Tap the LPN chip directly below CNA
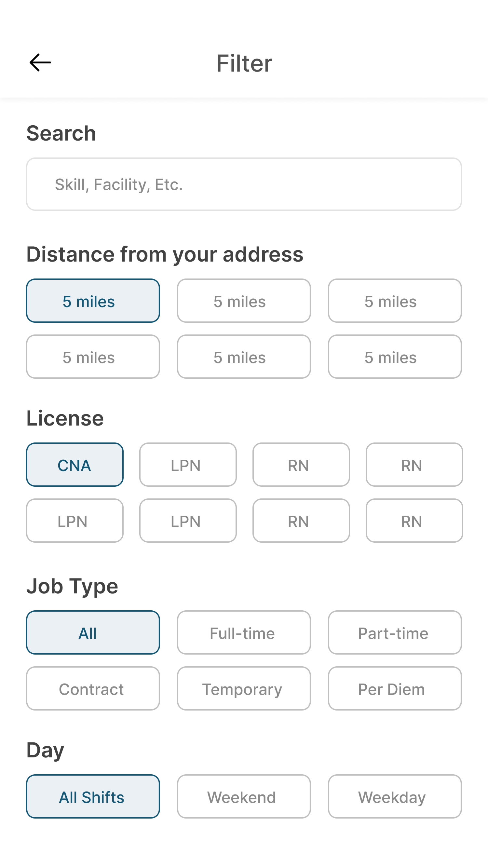488x868 pixels. tap(75, 521)
